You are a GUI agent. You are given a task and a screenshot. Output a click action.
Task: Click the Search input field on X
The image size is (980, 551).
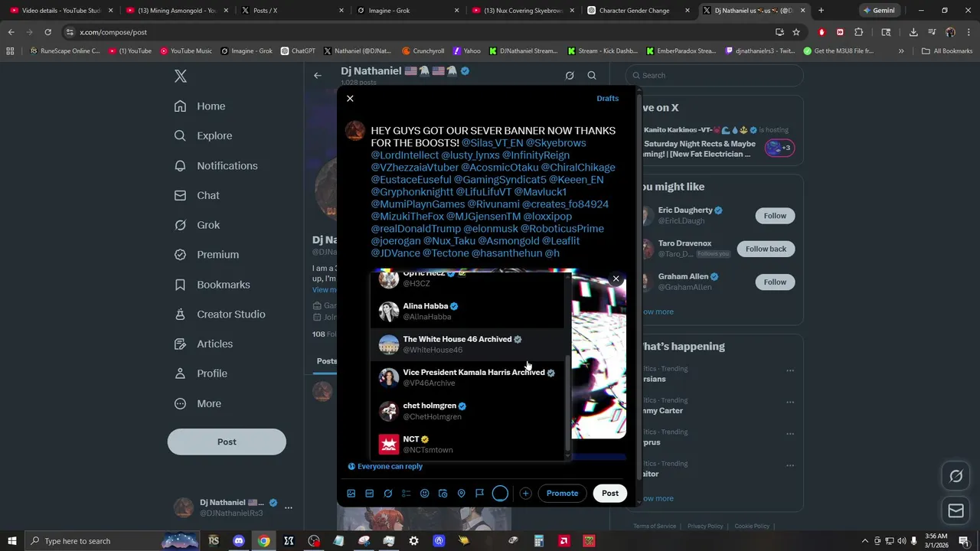pyautogui.click(x=714, y=75)
